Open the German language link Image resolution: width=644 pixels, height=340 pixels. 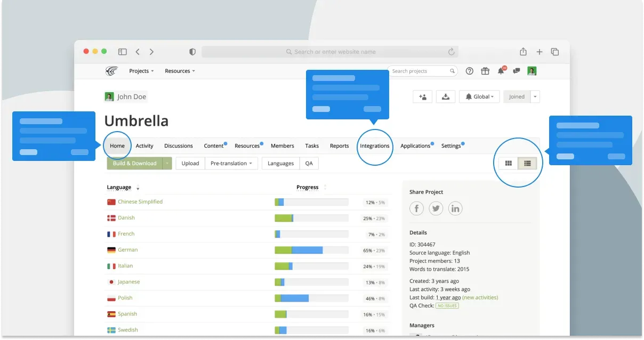click(127, 249)
